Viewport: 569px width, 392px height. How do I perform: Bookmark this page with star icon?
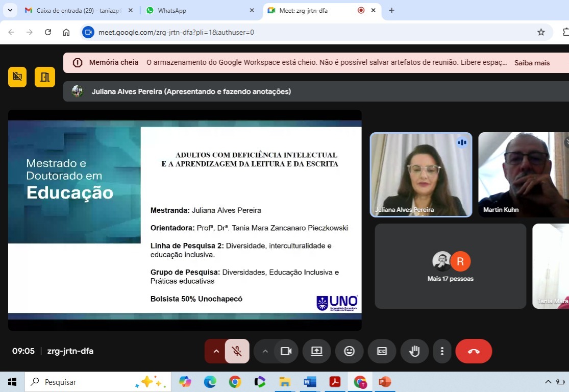[x=541, y=32]
